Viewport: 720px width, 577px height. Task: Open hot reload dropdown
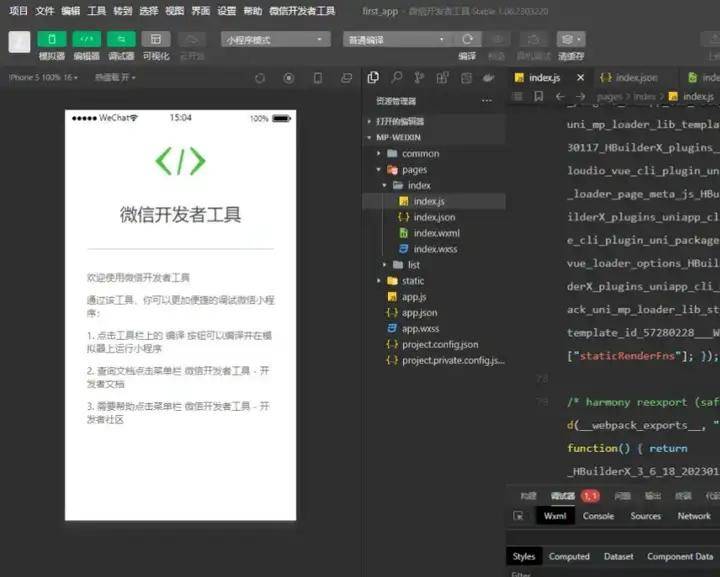point(115,78)
